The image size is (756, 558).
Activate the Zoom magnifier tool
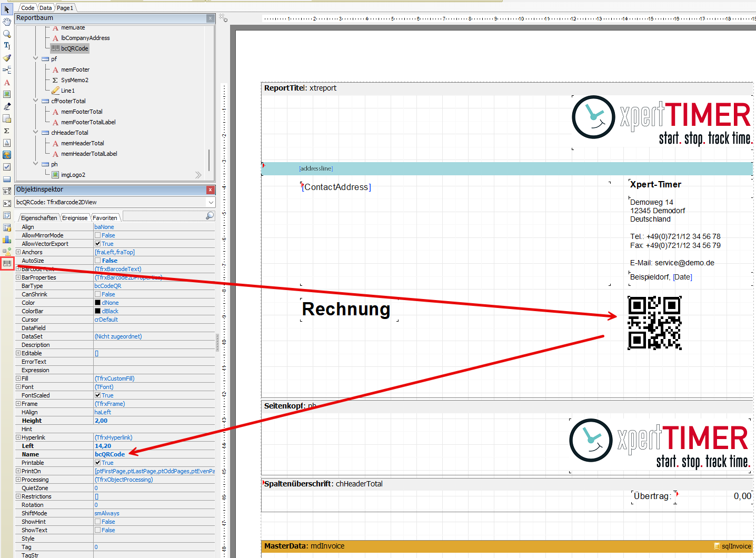click(x=7, y=34)
